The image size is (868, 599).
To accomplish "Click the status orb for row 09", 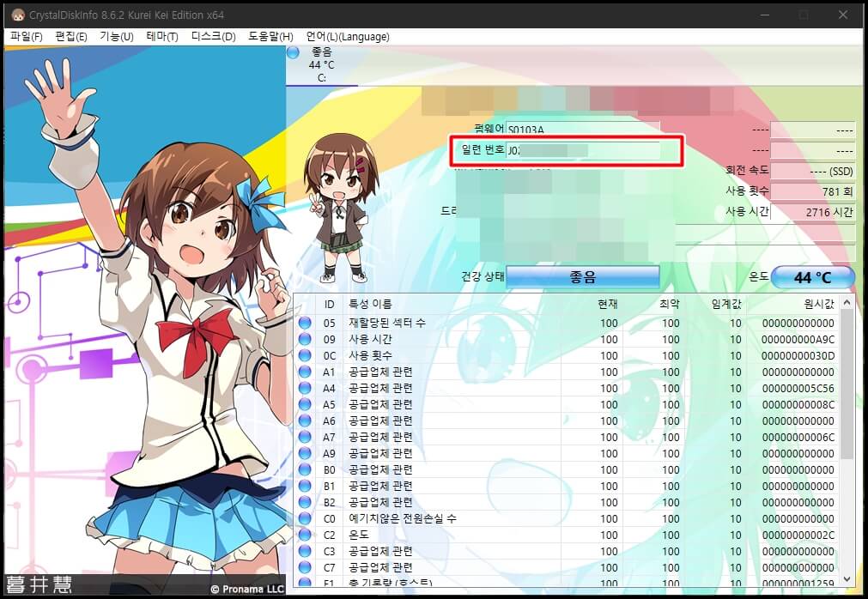I will (305, 339).
